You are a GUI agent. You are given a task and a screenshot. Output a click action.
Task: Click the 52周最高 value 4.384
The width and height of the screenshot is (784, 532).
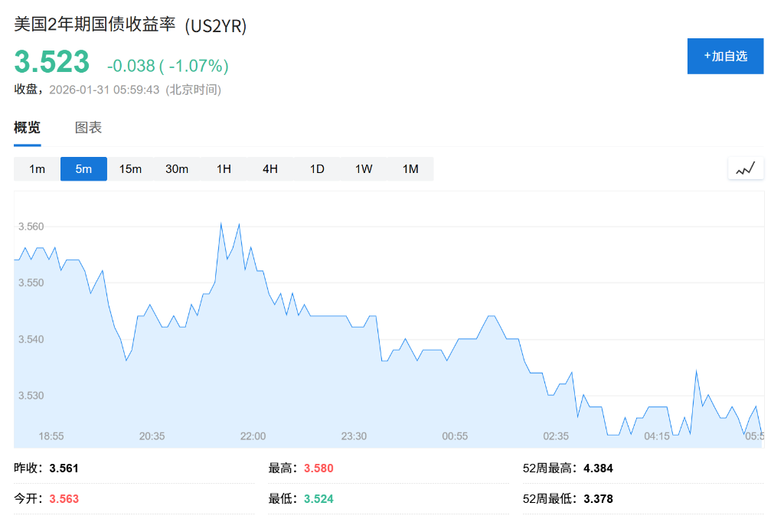tap(598, 468)
